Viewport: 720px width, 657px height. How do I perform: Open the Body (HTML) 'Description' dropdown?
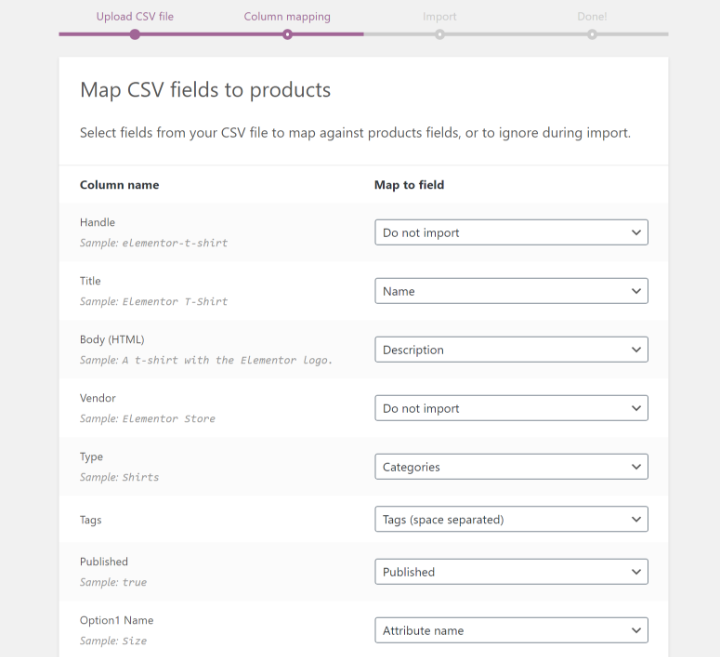pyautogui.click(x=510, y=350)
